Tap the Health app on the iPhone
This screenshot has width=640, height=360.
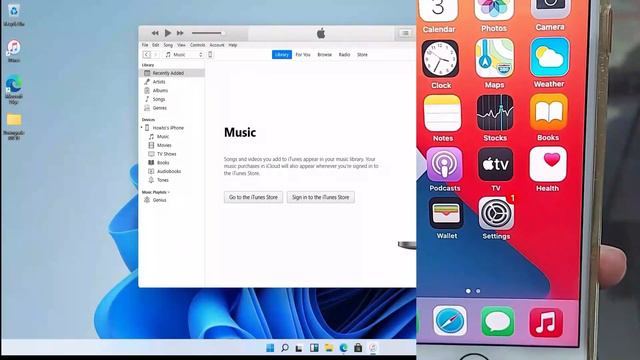pyautogui.click(x=548, y=164)
